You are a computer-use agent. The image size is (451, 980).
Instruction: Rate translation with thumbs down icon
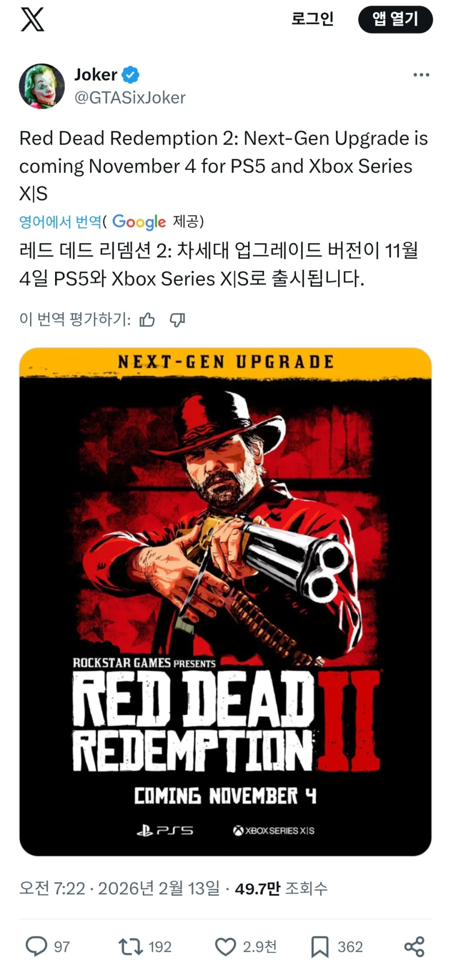[177, 319]
